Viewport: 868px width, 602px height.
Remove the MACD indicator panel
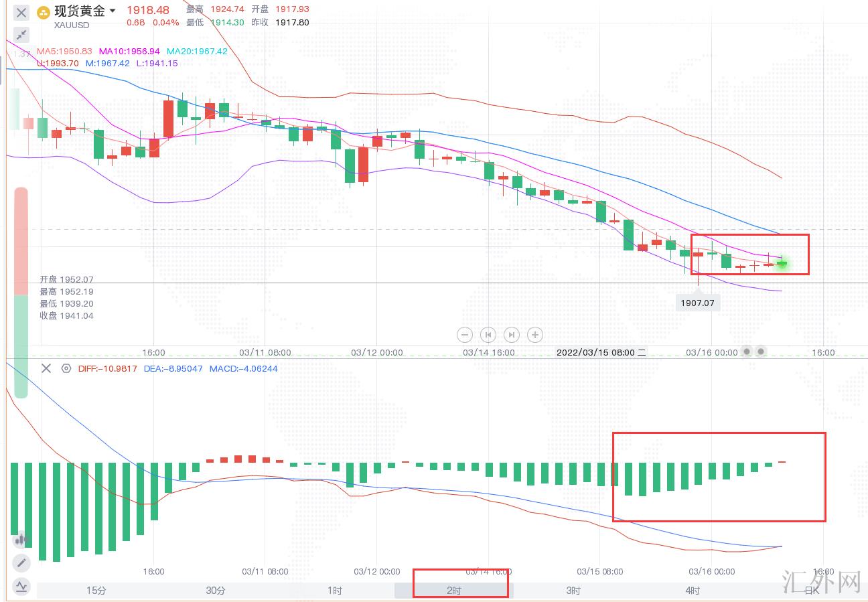click(x=46, y=368)
